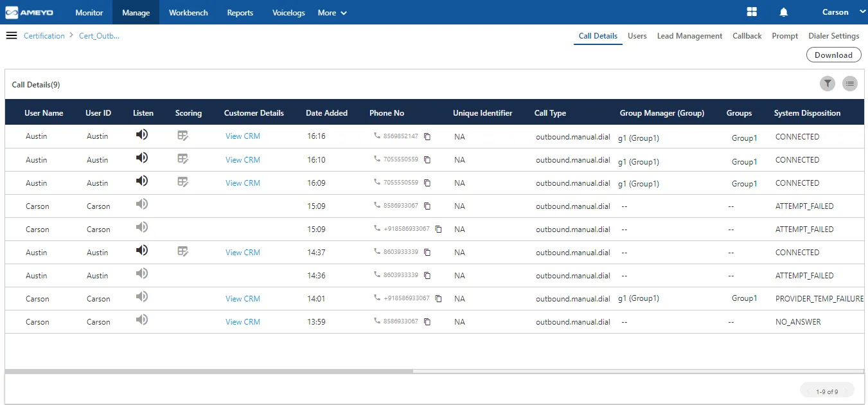Listen to Austin's 16:10 call recording
868x405 pixels.
[142, 157]
